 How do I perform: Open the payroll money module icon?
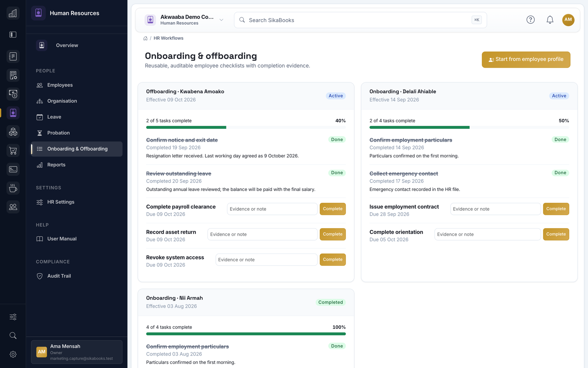point(13,94)
